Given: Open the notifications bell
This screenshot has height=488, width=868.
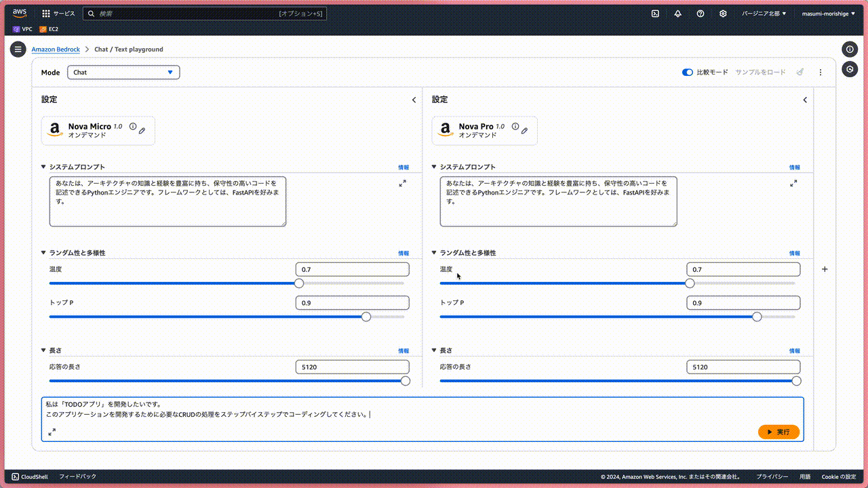Looking at the screenshot, I should (x=677, y=14).
